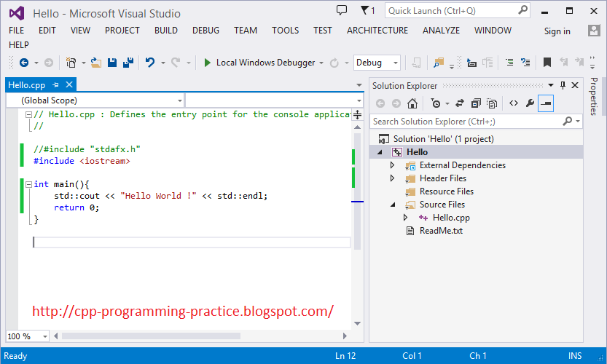Close the Hello.cpp tab
The image size is (607, 364).
[69, 84]
